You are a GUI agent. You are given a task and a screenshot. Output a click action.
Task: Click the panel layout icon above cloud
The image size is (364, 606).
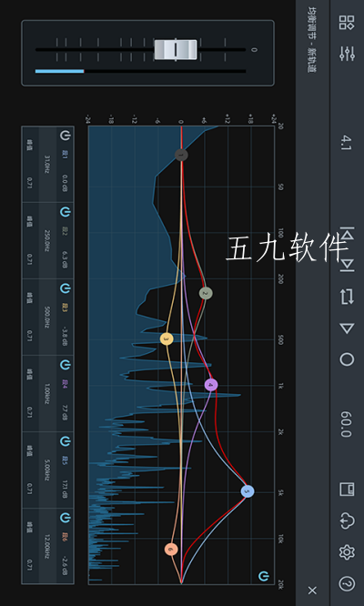coord(347,490)
